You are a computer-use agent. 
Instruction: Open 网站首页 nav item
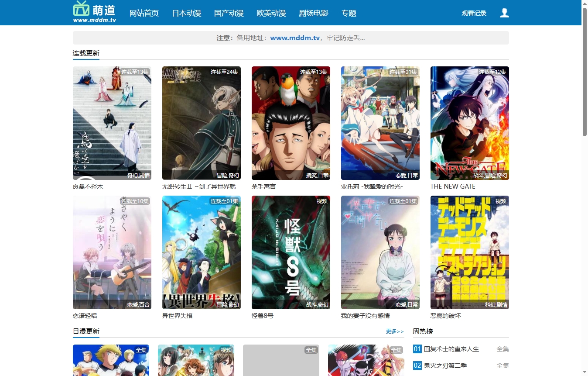[x=144, y=13]
